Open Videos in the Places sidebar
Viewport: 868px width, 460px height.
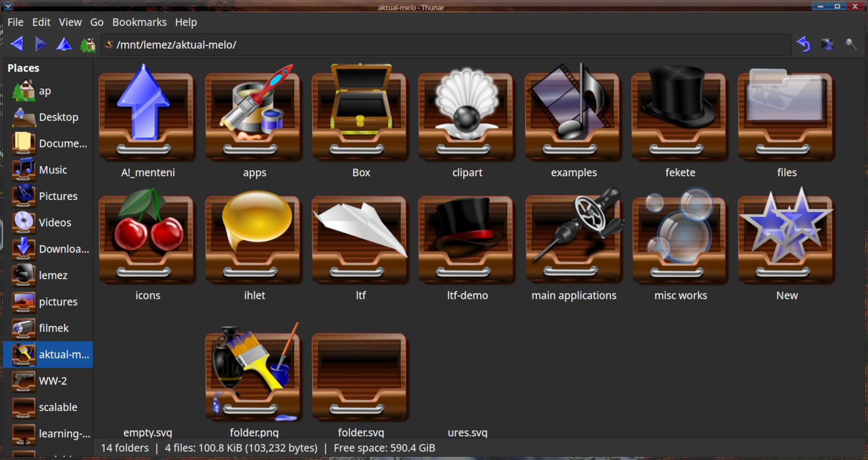tap(48, 223)
